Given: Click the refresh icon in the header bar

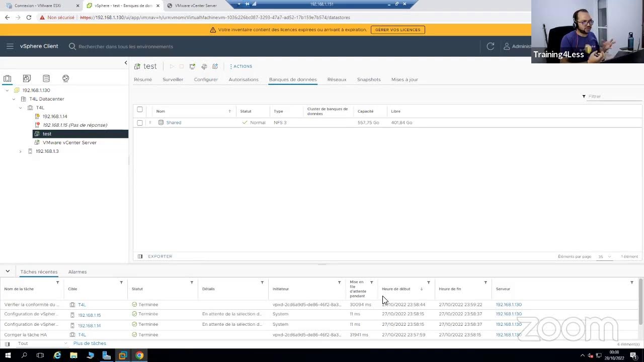Looking at the screenshot, I should (x=491, y=46).
